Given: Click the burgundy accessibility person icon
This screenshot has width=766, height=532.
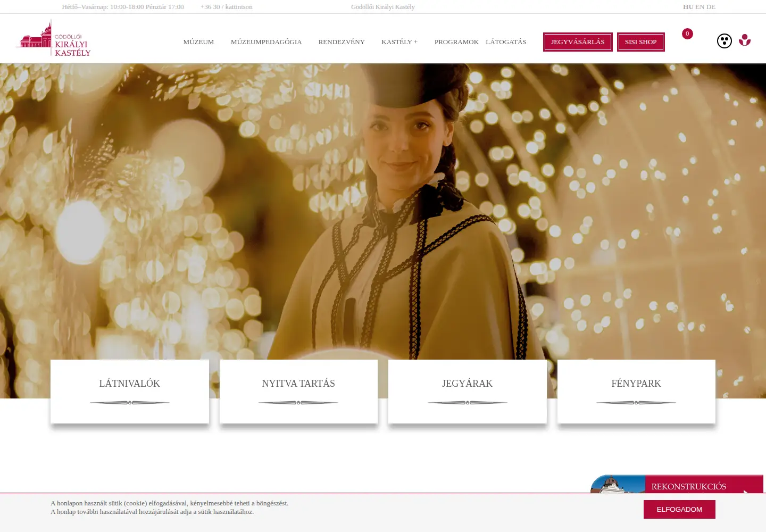Looking at the screenshot, I should 745,40.
